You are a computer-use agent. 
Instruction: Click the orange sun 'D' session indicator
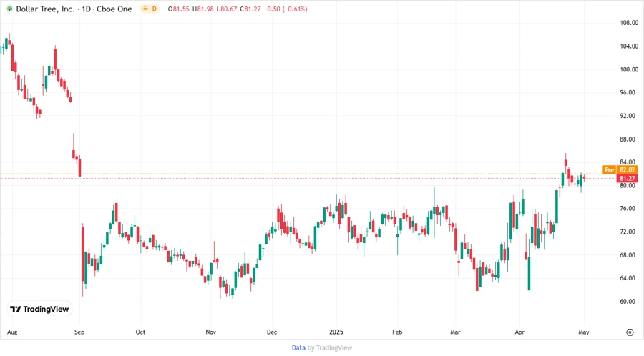click(150, 9)
